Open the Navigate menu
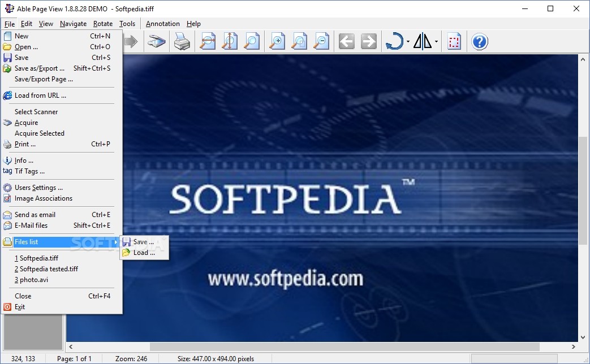 pyautogui.click(x=73, y=24)
